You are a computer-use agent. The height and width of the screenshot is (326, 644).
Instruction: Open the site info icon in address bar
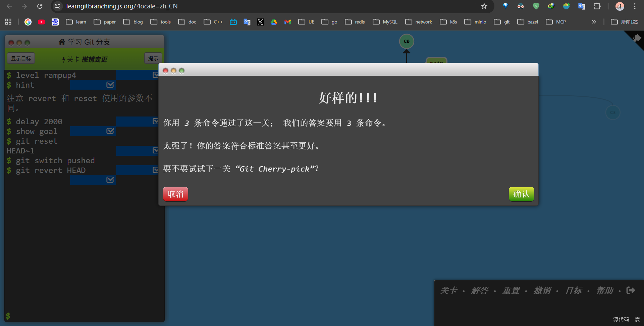[58, 6]
